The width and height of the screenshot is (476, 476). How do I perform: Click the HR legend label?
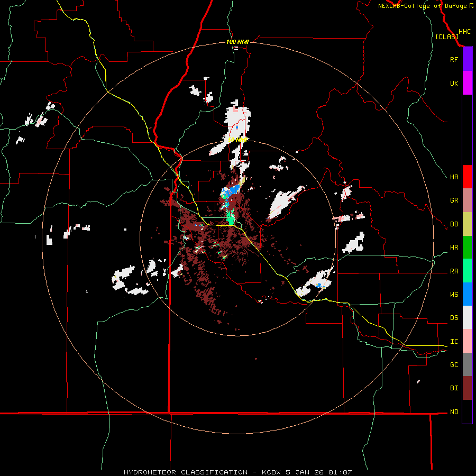(454, 248)
